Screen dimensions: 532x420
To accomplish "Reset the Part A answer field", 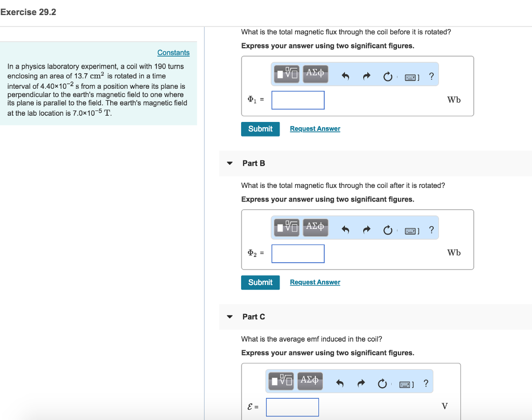I will 388,75.
